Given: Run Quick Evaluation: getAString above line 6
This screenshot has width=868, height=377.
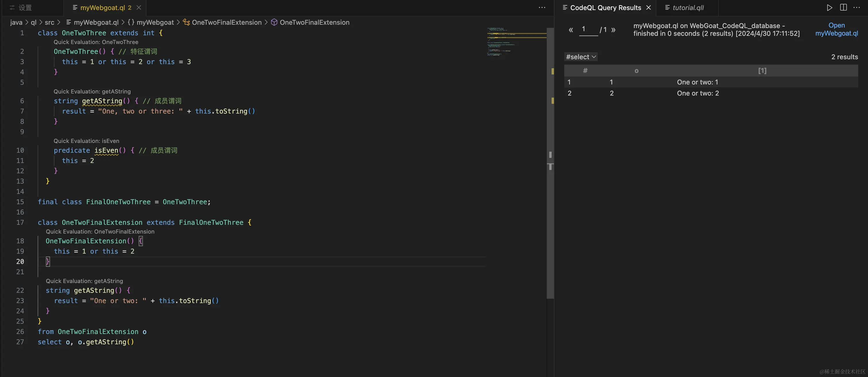Looking at the screenshot, I should coord(92,91).
